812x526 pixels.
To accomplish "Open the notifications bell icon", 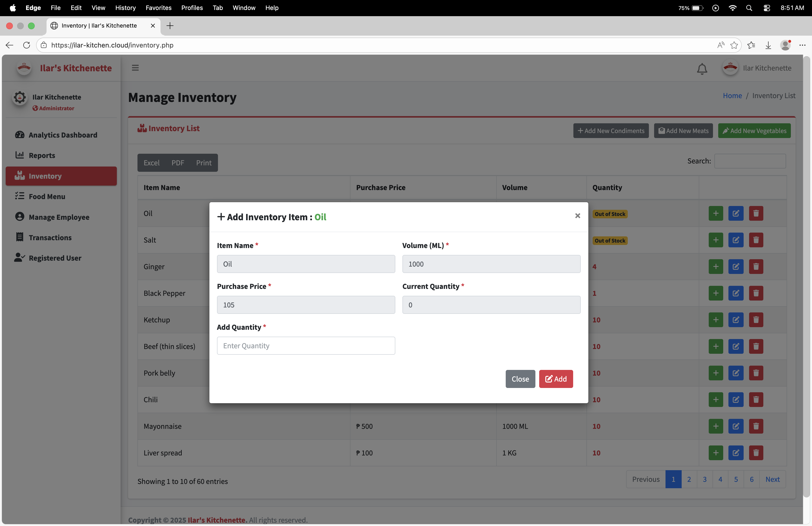I will pos(702,69).
